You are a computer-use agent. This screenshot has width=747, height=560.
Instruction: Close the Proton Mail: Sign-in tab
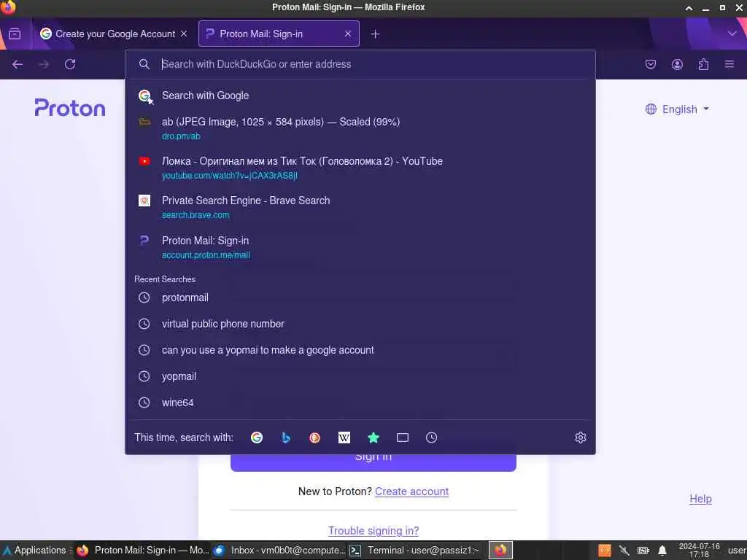348,34
